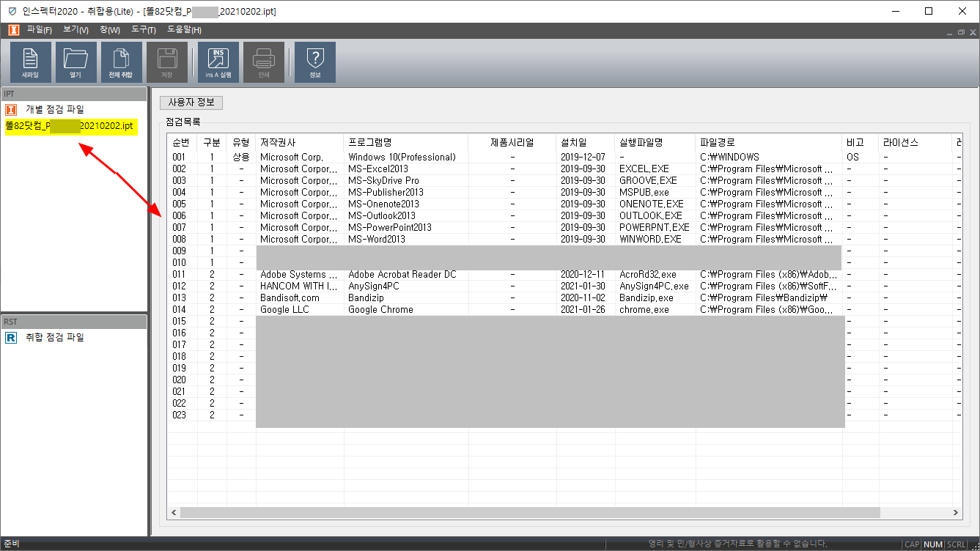Viewport: 980px width, 551px height.
Task: Open a file with the 열기 toolbar icon
Action: point(76,62)
